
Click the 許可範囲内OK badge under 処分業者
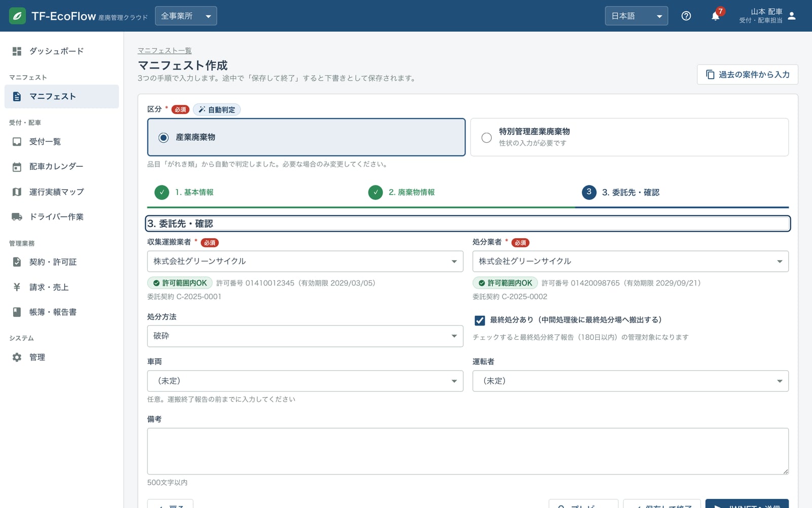(505, 283)
